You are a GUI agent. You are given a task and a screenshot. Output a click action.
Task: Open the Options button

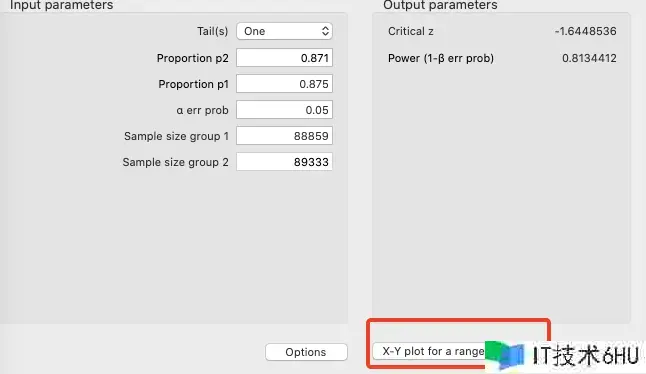click(x=306, y=352)
